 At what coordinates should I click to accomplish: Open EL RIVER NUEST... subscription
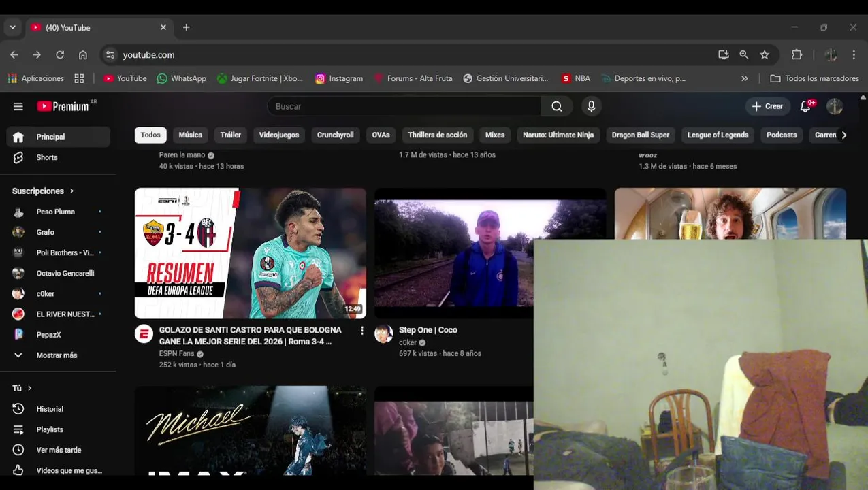59,314
